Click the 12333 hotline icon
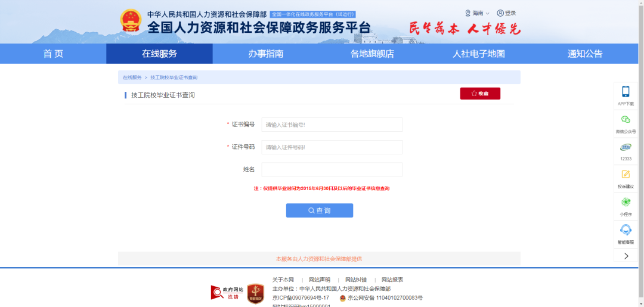This screenshot has width=644, height=307. coord(626,147)
